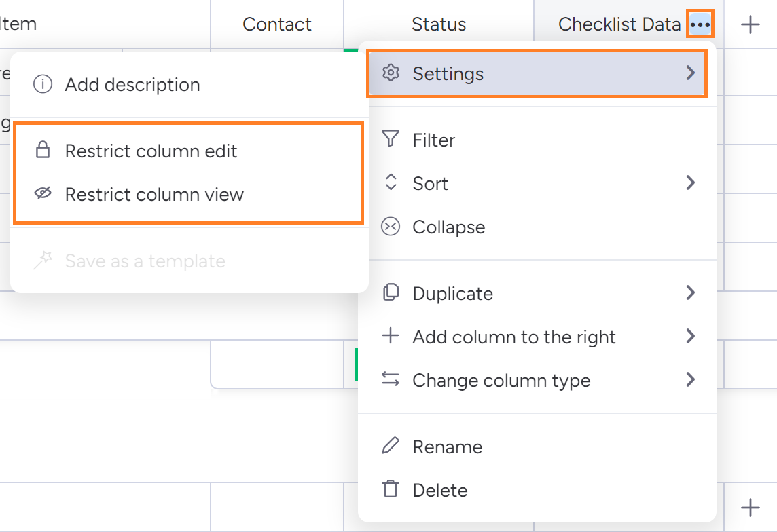777x532 pixels.
Task: Select Restrict column edit option
Action: (x=151, y=151)
